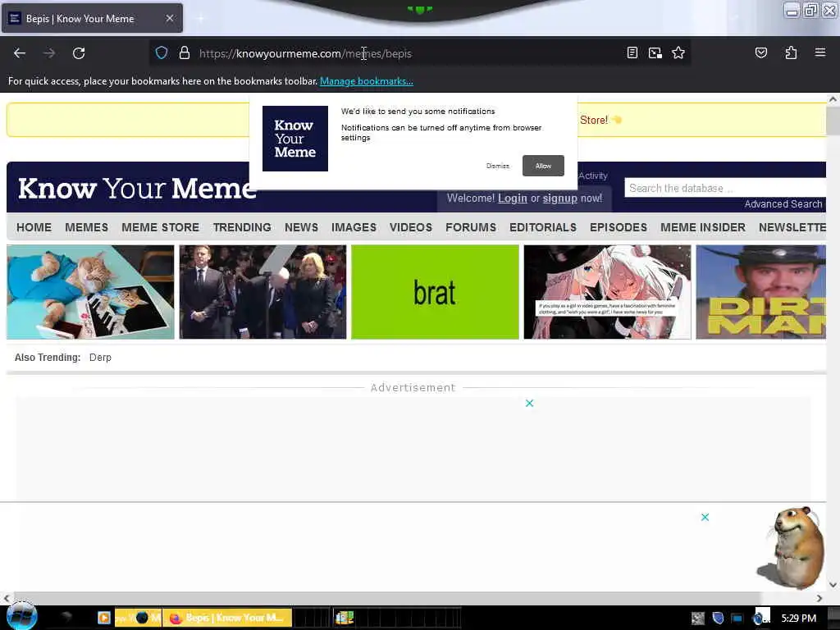The width and height of the screenshot is (840, 630).
Task: Allow Know Your Meme notifications
Action: point(543,166)
